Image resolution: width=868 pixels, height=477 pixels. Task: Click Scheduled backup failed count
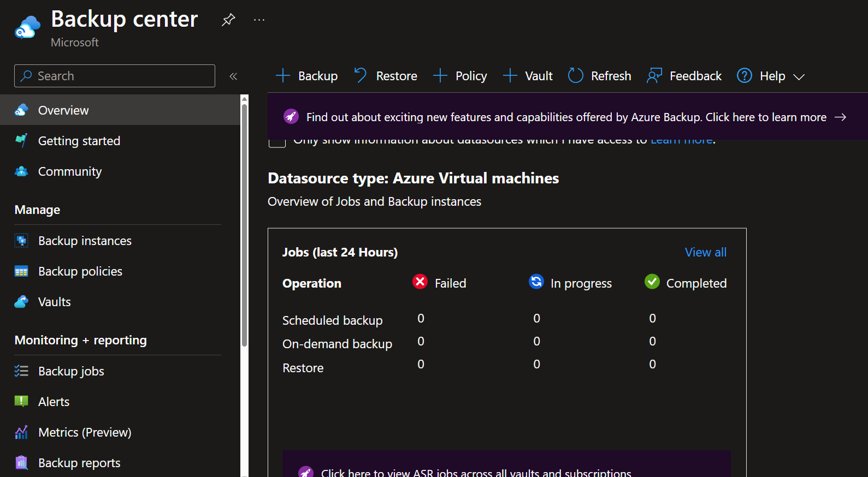coord(421,318)
